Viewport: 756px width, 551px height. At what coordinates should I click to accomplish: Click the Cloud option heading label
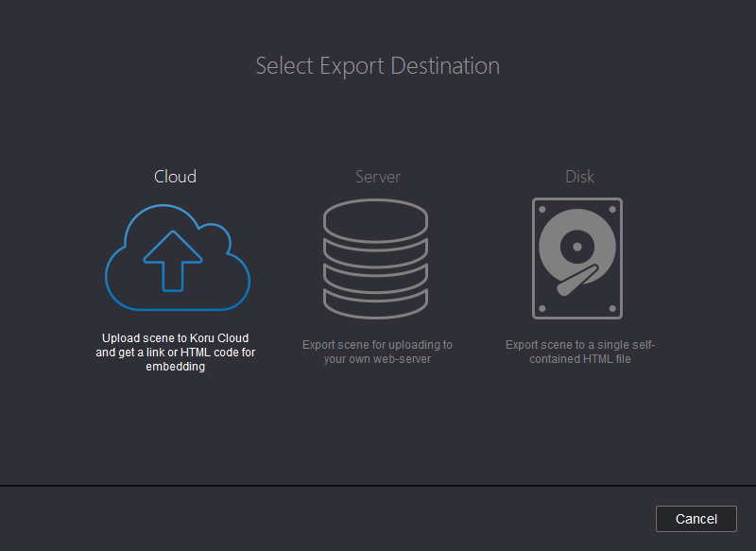175,177
